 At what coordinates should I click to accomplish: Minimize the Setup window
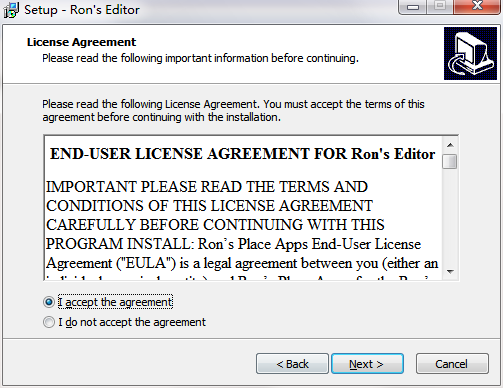click(413, 7)
